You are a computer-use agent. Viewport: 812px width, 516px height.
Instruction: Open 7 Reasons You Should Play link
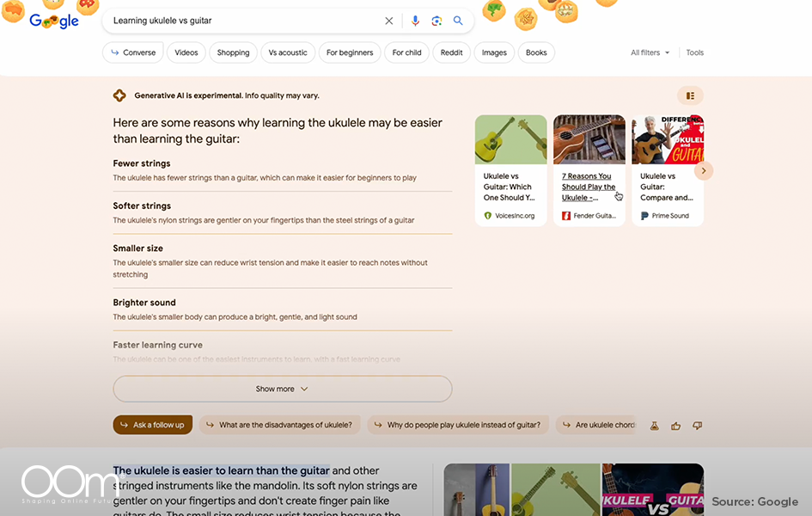pyautogui.click(x=589, y=187)
